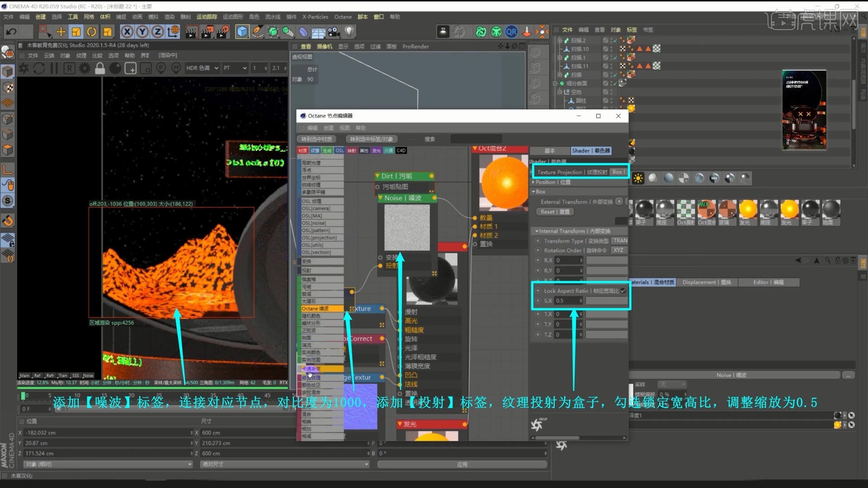The image size is (868, 488).
Task: Open Texture Projection Box dropdown
Action: 618,172
